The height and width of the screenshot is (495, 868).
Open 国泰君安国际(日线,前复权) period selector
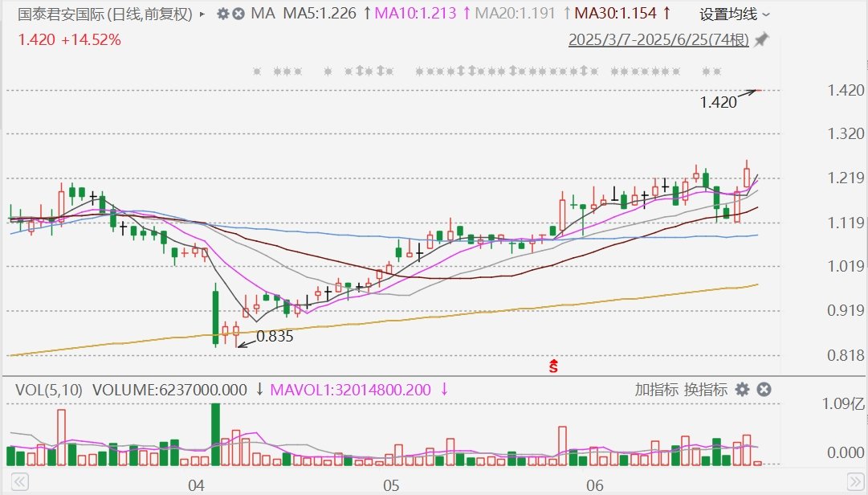[105, 14]
